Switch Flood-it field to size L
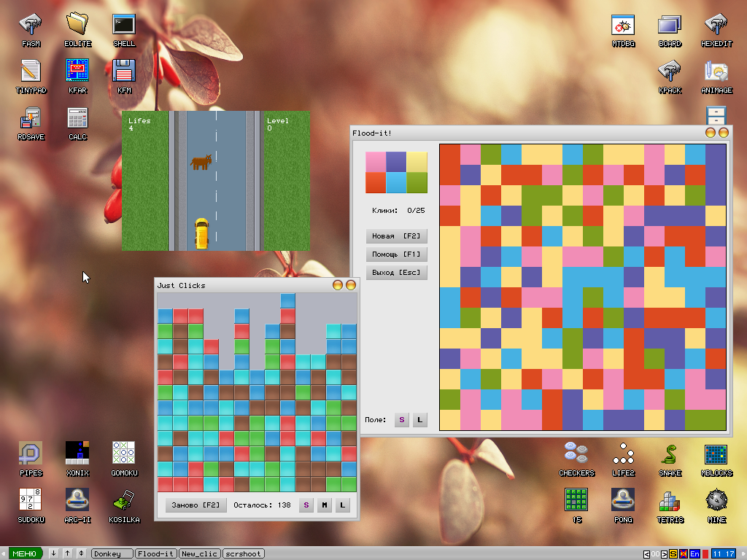The width and height of the screenshot is (747, 560). [419, 420]
